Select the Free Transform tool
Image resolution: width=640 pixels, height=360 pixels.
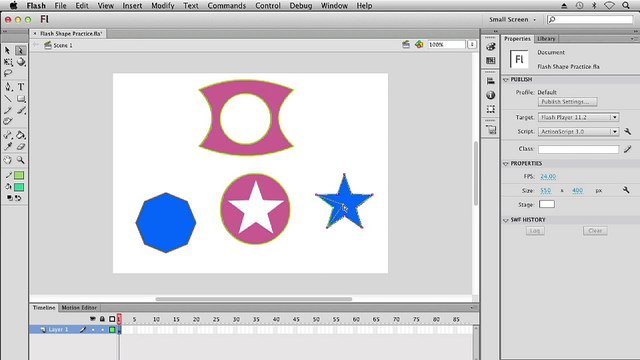(7, 62)
